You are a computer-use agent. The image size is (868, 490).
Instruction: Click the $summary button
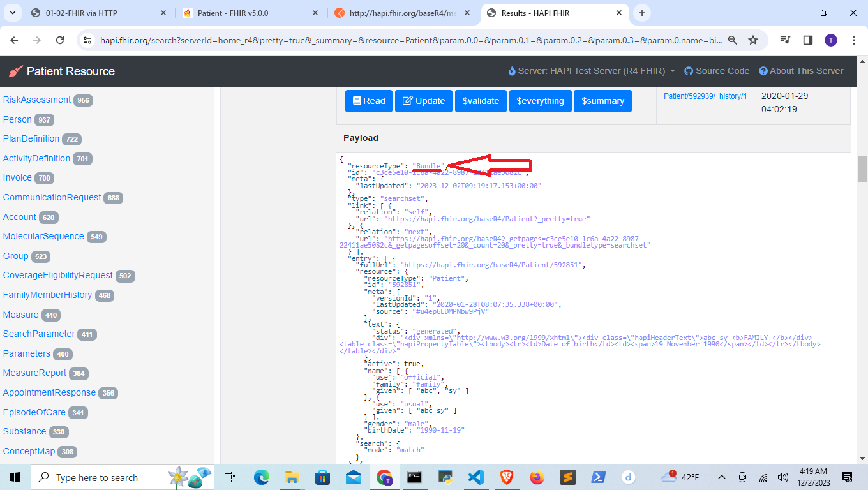602,101
